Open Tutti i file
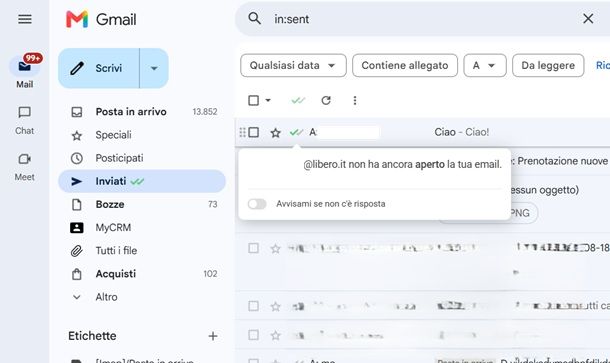 coord(142,251)
